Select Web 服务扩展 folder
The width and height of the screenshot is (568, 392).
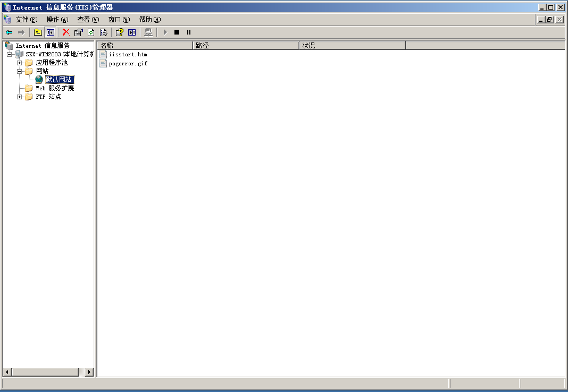click(55, 88)
